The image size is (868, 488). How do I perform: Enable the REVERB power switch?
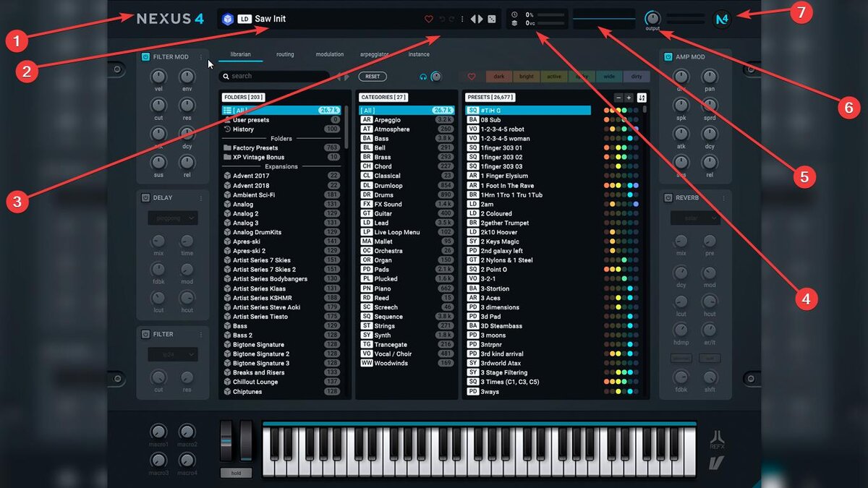[667, 197]
